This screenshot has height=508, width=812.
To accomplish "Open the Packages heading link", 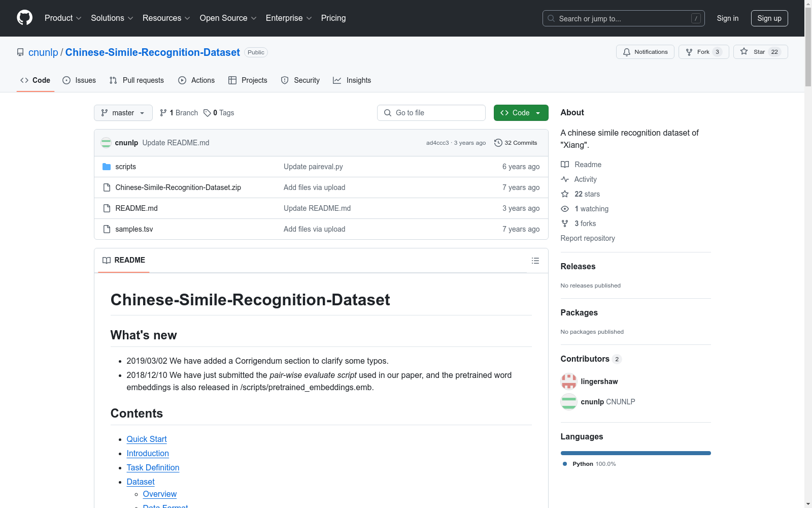I will (579, 312).
